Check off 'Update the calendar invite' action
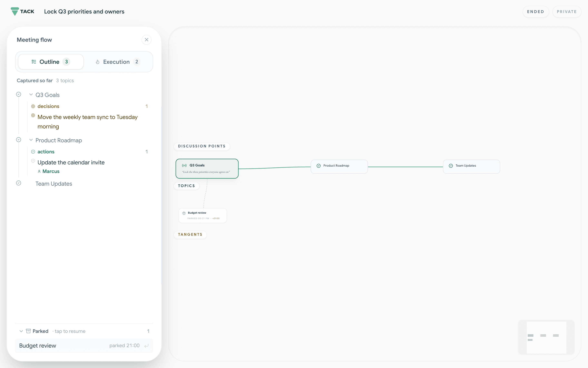 pyautogui.click(x=33, y=161)
